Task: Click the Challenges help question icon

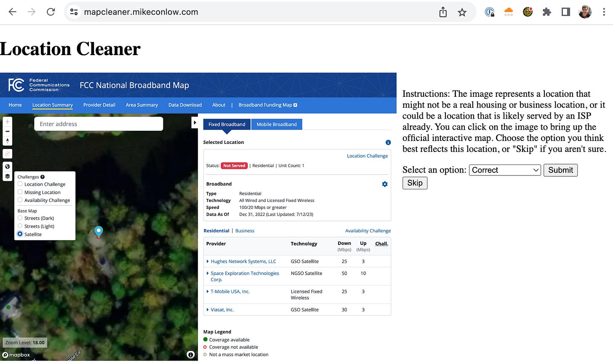Action: [x=43, y=177]
